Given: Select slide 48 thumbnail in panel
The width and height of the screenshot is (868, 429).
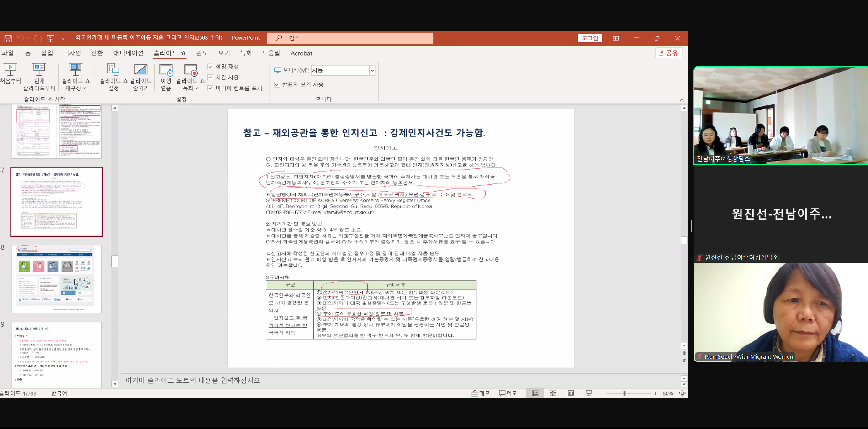Looking at the screenshot, I should point(56,278).
